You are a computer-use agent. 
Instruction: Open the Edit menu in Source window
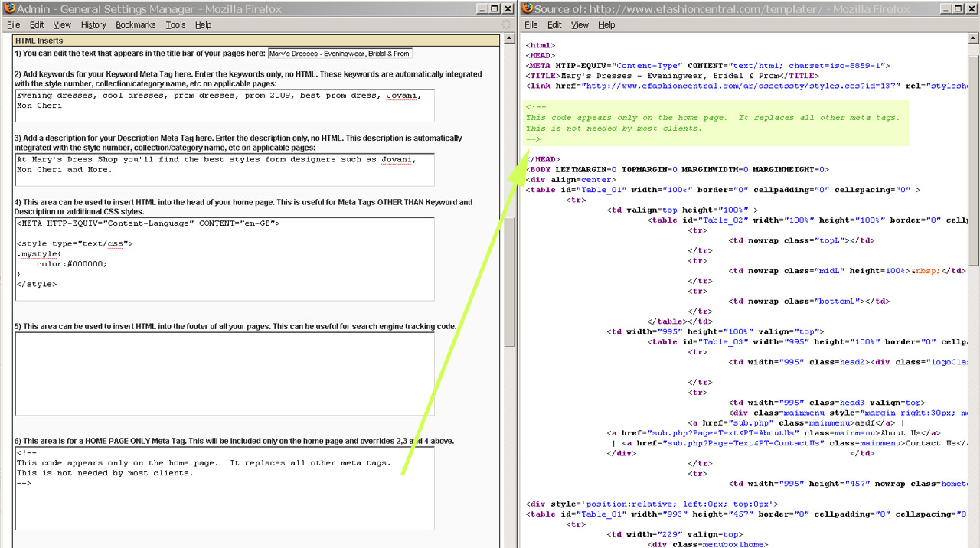[x=554, y=24]
